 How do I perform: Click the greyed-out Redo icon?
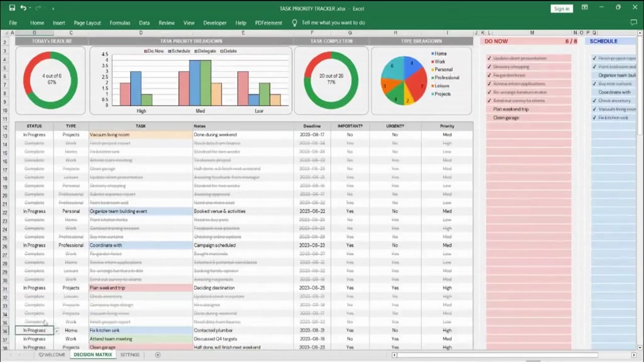(x=38, y=8)
